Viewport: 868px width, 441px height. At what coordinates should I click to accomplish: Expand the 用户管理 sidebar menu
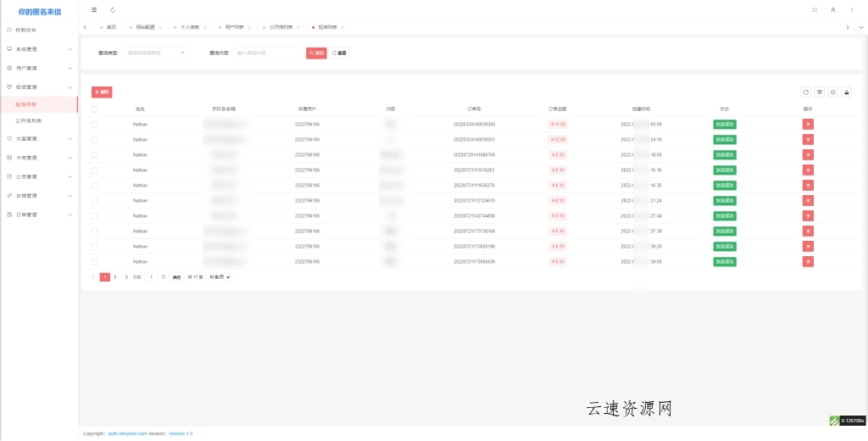coord(39,68)
